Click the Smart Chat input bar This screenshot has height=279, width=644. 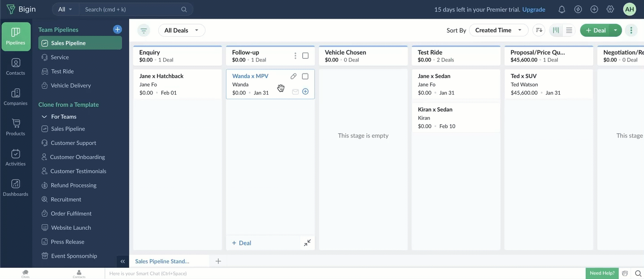345,273
